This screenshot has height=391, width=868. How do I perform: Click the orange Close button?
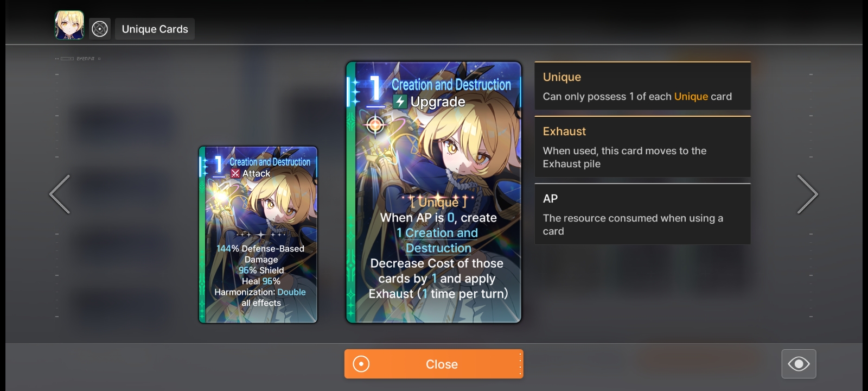(x=433, y=364)
